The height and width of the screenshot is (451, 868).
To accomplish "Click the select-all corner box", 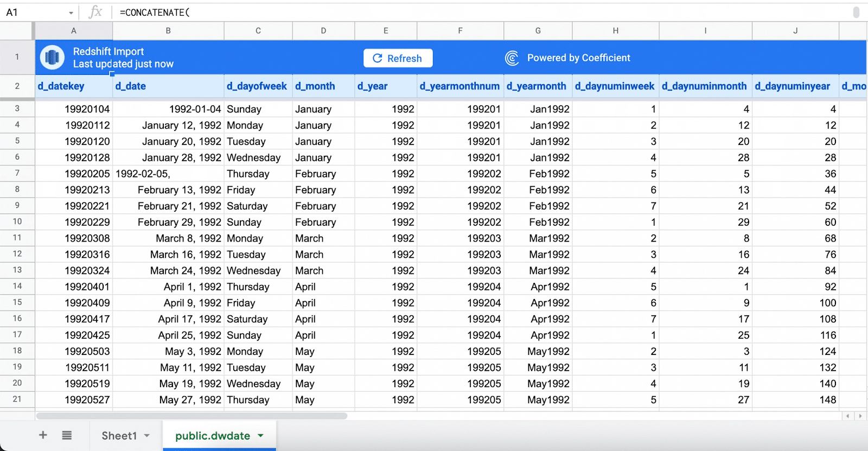I will 17,31.
